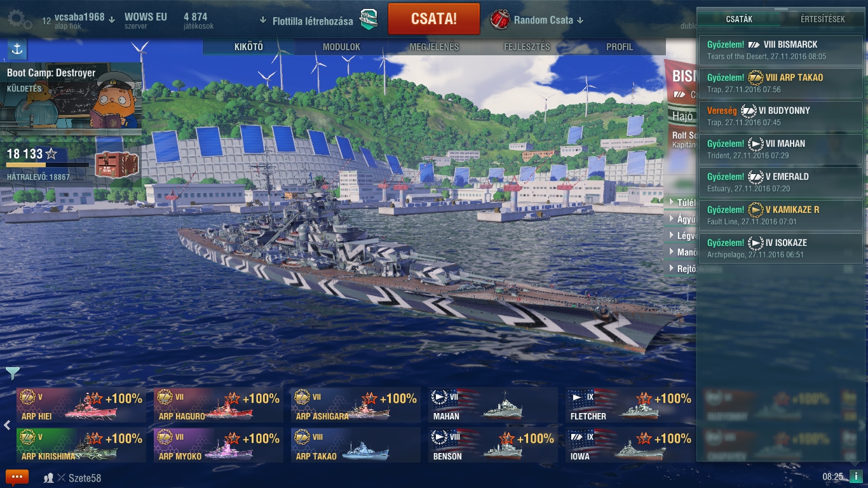The height and width of the screenshot is (488, 868).
Task: Switch to the MODULOK tab
Action: pyautogui.click(x=341, y=47)
